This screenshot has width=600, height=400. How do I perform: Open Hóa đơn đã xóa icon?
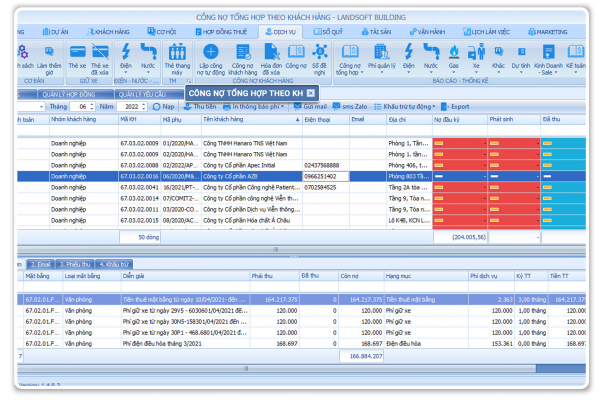coord(270,56)
